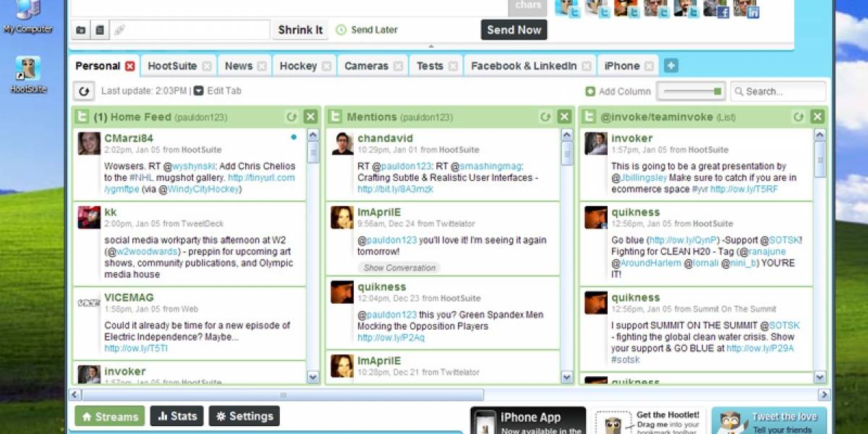Click the link URL field to shrink
This screenshot has height=434, width=868.
(190, 30)
